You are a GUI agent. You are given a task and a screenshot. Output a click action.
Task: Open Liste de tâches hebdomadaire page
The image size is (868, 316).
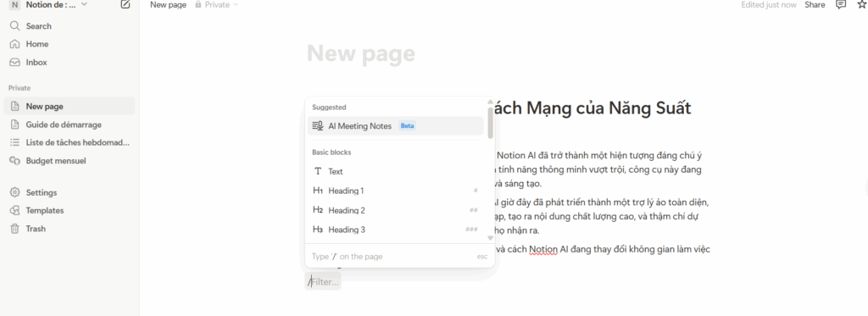70,143
